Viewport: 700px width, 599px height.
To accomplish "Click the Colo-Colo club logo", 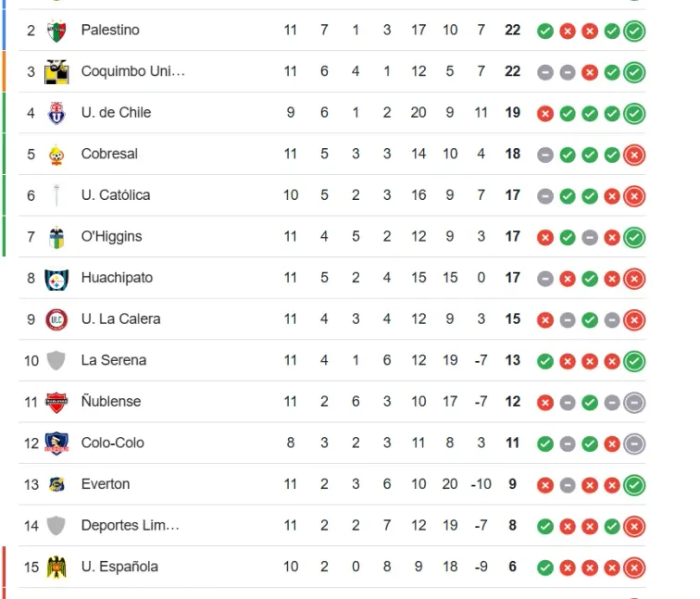I will pos(56,443).
